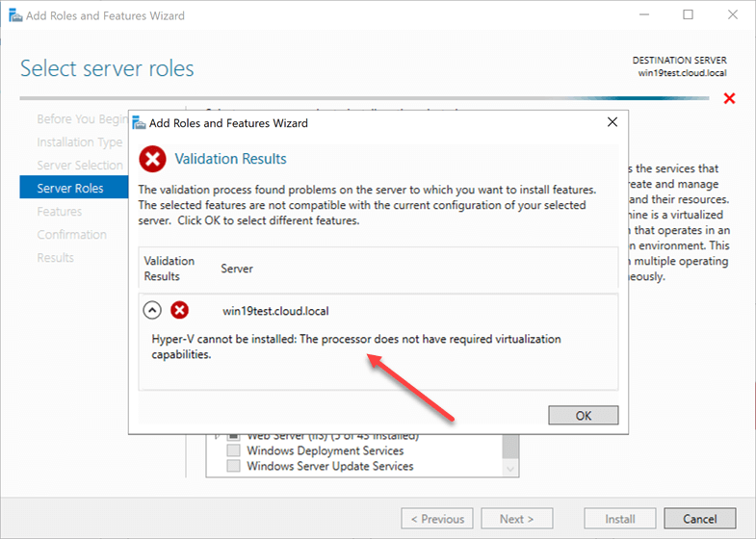Check the Windows Server Update Services checkbox
This screenshot has width=756, height=539.
[233, 466]
